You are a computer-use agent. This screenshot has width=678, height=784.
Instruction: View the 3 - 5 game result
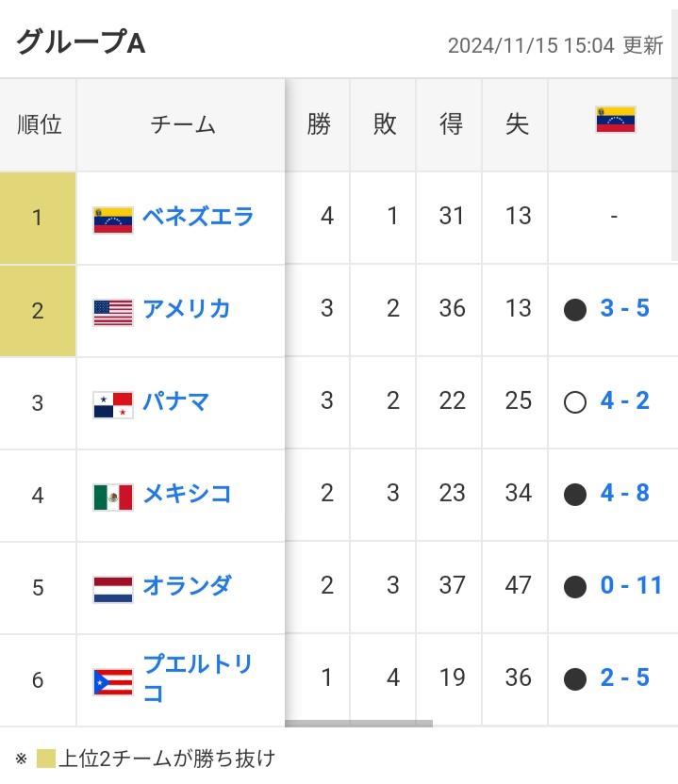[x=624, y=308]
